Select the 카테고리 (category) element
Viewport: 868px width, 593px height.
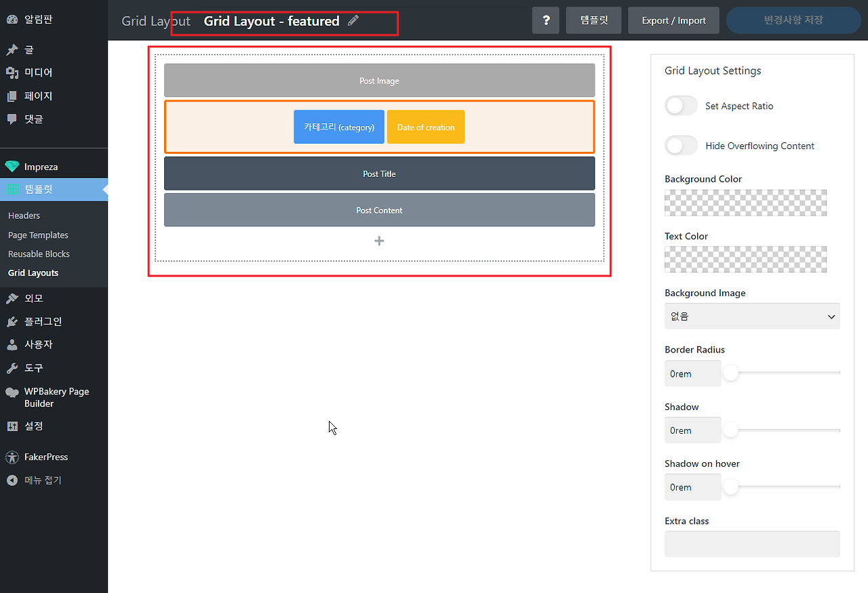[x=339, y=127]
